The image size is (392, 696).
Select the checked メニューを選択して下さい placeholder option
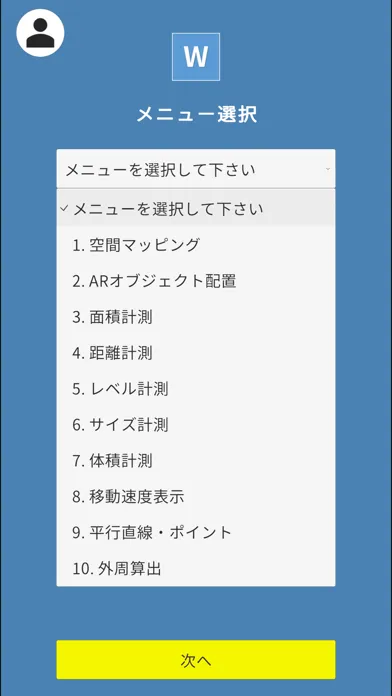[x=196, y=208]
